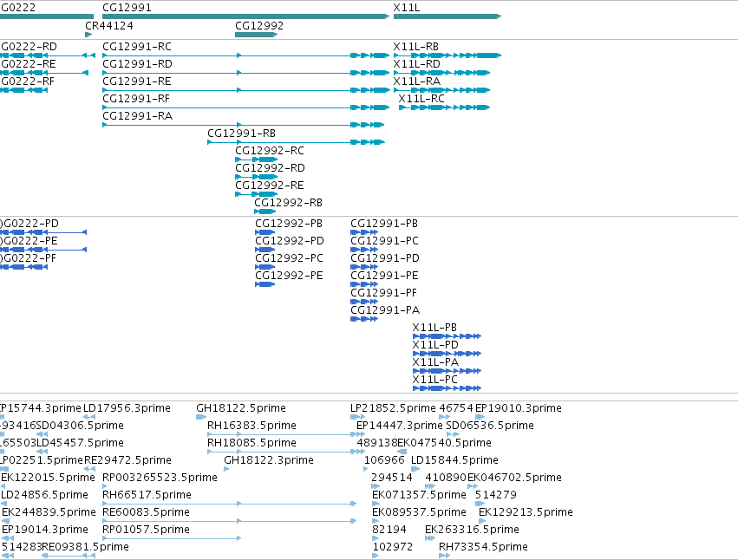Select the SD06536.5prime EST label

490,426
